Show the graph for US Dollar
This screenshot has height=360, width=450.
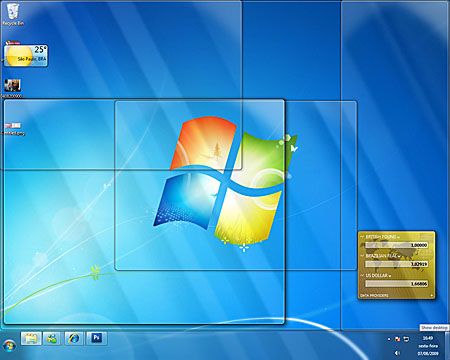tap(362, 275)
